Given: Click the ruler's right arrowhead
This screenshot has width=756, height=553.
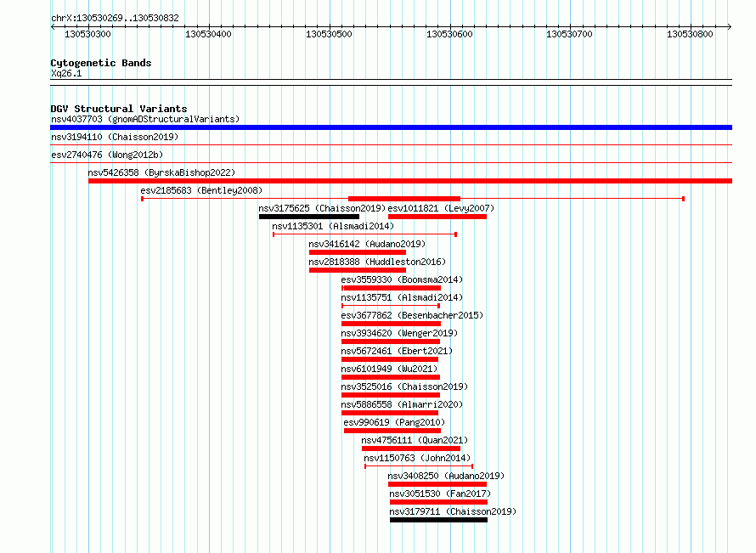Looking at the screenshot, I should coord(730,27).
